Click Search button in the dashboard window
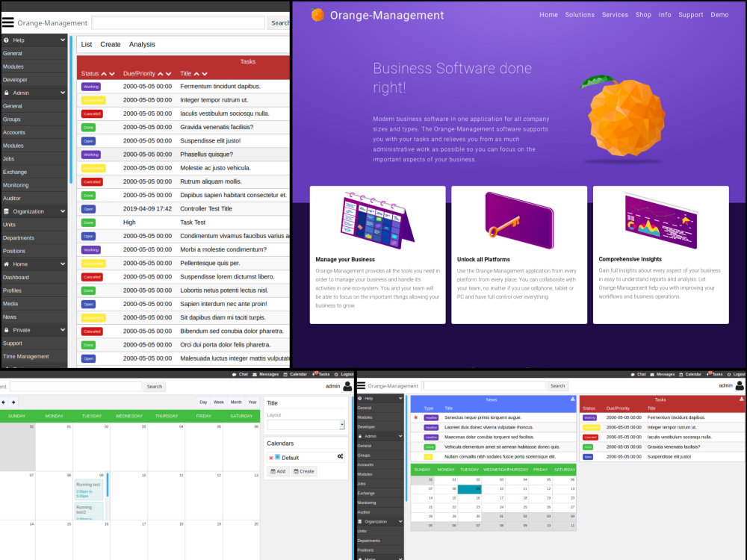The image size is (747, 560). (557, 386)
